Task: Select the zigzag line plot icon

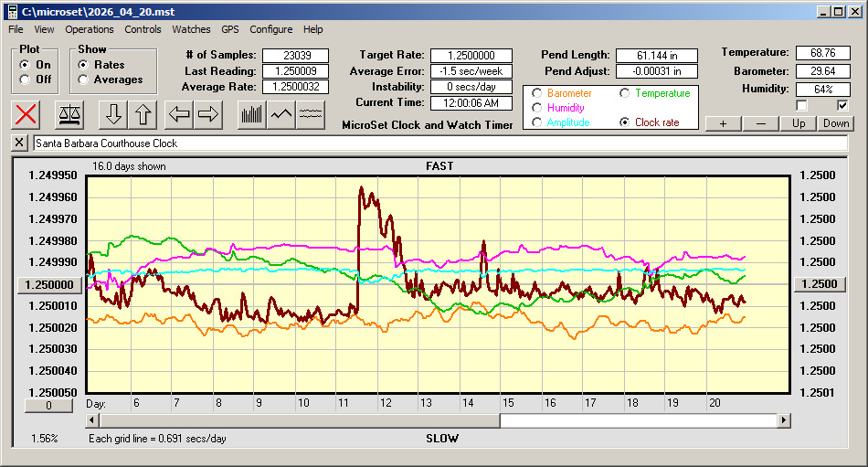Action: [281, 114]
